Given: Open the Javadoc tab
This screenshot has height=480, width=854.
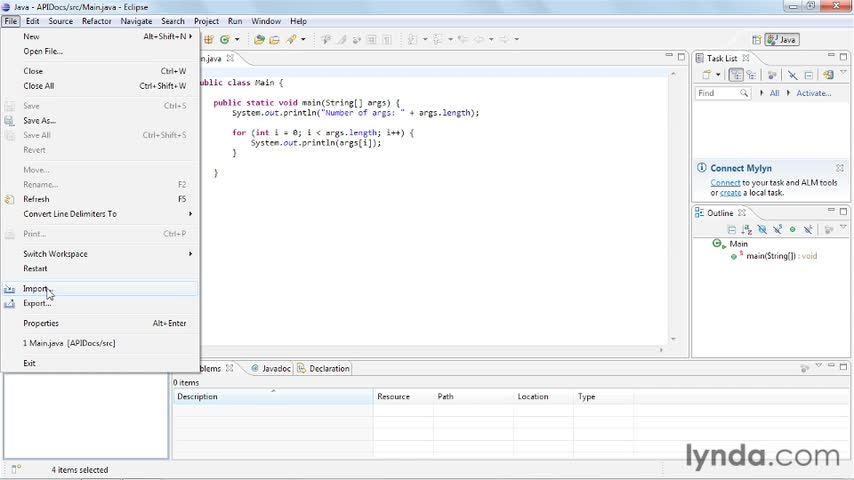Looking at the screenshot, I should tap(270, 368).
